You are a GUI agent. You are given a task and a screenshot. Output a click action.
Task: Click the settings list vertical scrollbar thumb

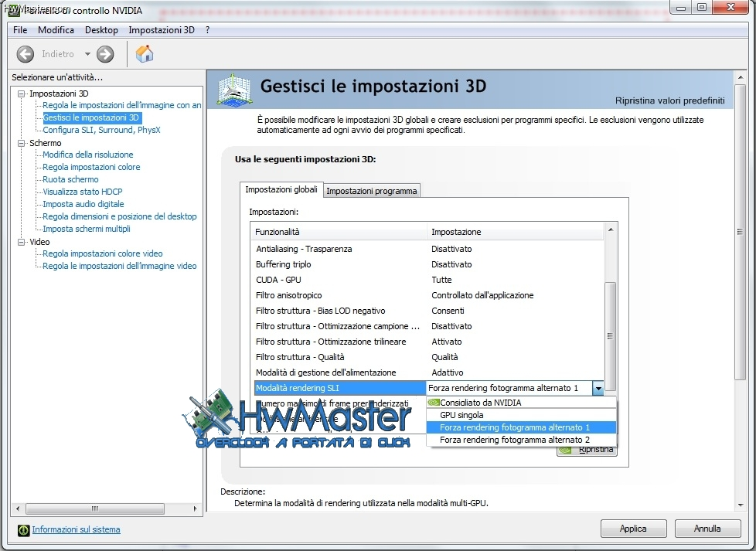click(611, 336)
